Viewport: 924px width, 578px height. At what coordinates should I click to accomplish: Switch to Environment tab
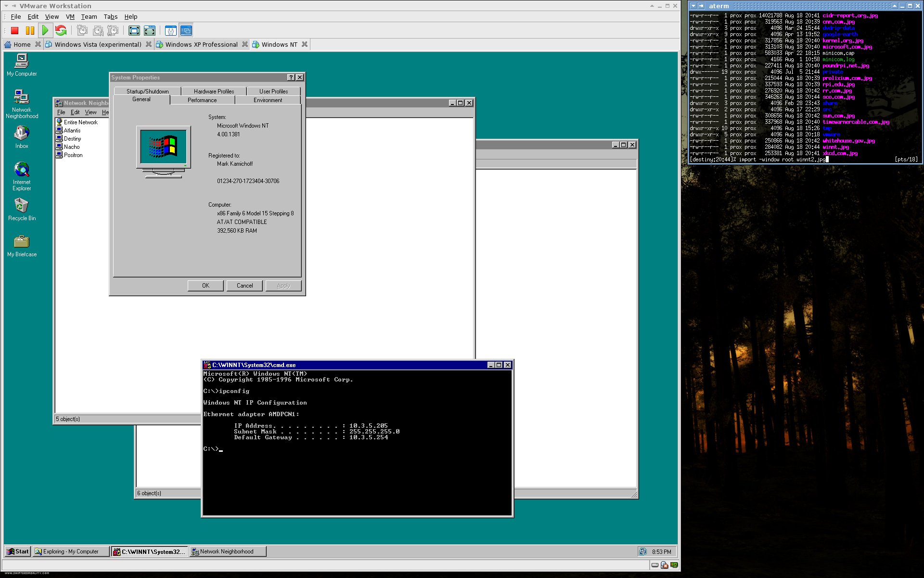pos(268,100)
